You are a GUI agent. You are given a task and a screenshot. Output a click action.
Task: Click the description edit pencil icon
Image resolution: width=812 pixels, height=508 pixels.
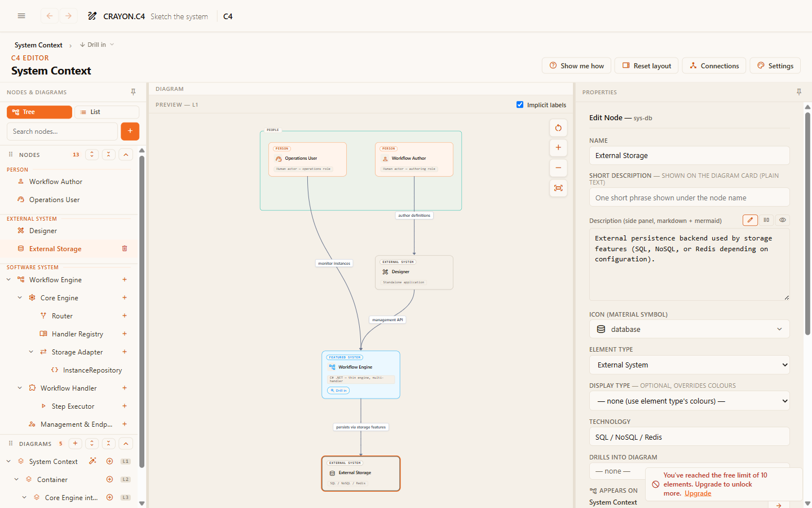750,220
